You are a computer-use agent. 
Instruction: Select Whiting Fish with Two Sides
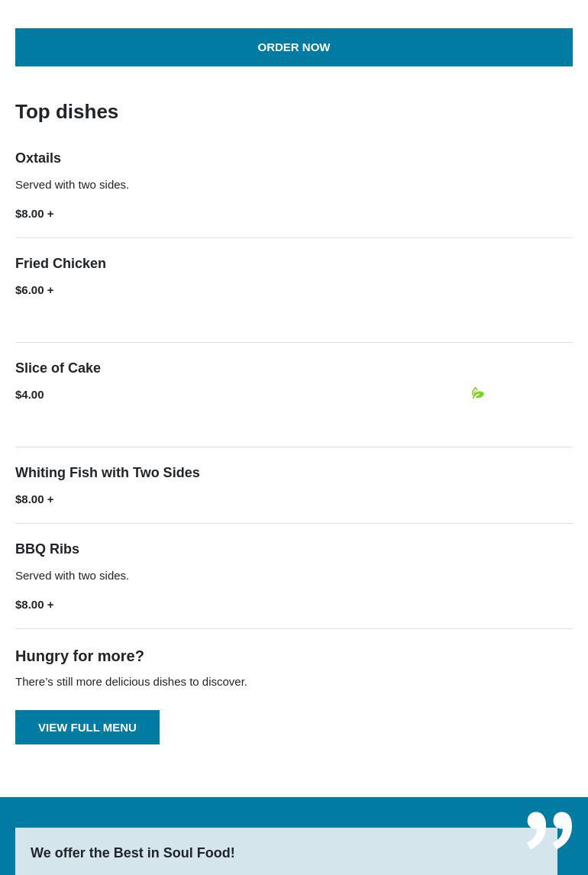tap(108, 473)
